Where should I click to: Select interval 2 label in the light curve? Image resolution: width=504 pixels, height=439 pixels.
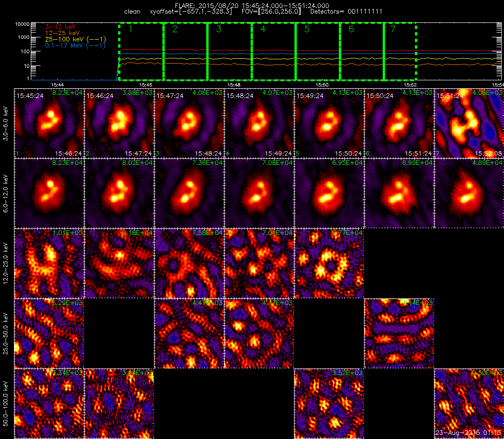175,29
